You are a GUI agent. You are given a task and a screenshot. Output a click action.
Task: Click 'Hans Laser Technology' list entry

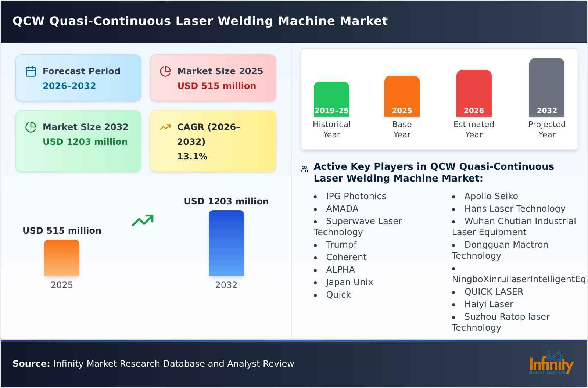(515, 209)
